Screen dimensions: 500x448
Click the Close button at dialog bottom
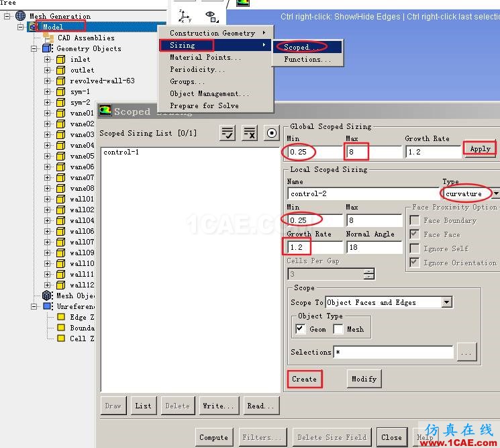pos(392,437)
